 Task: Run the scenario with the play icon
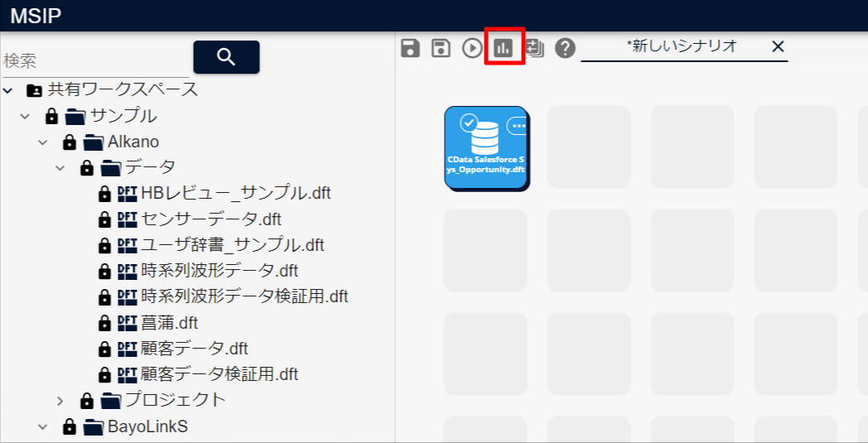pos(472,48)
